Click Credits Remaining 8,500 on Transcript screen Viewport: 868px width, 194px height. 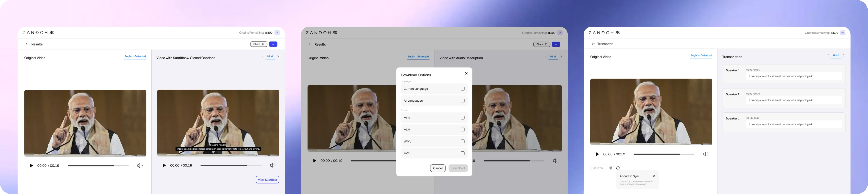(x=821, y=33)
